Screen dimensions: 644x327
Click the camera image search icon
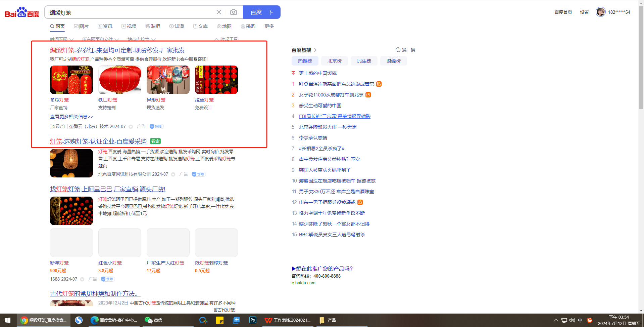[x=234, y=12]
